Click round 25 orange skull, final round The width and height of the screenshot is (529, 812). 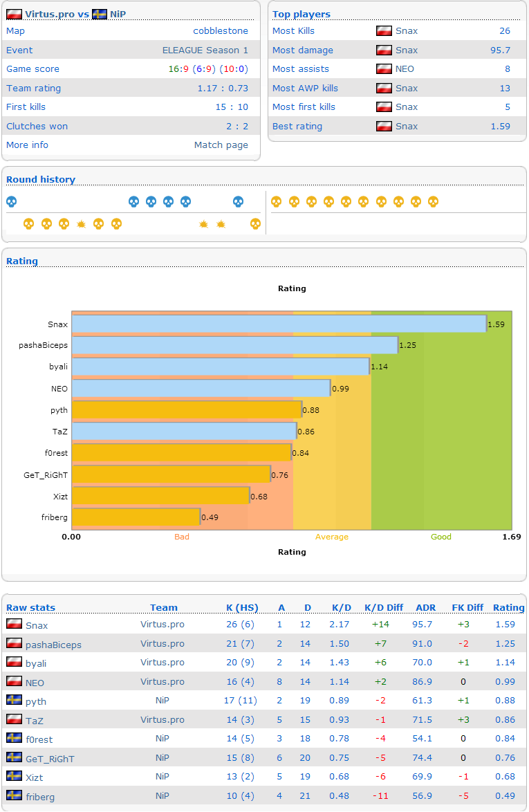pos(434,201)
